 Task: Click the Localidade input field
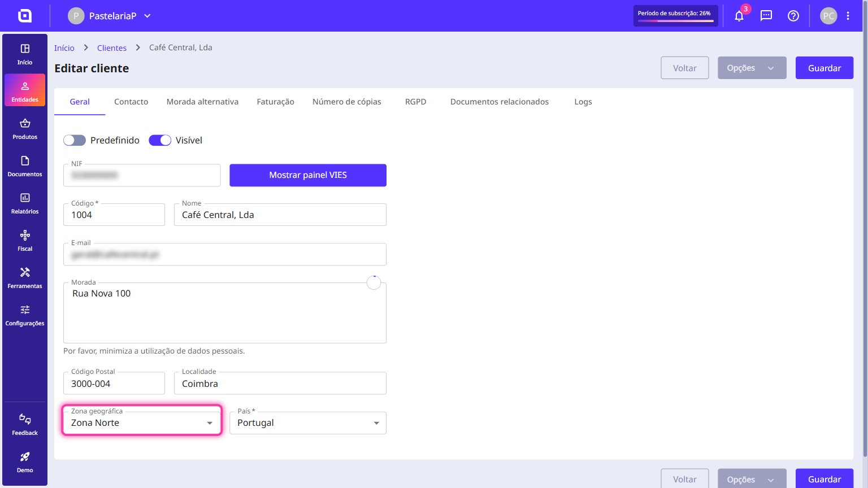click(280, 384)
